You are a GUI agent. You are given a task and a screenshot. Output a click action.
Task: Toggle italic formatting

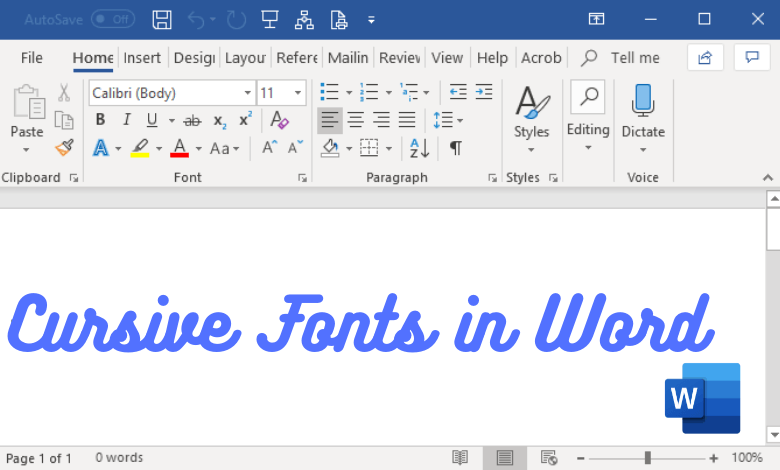pos(126,120)
